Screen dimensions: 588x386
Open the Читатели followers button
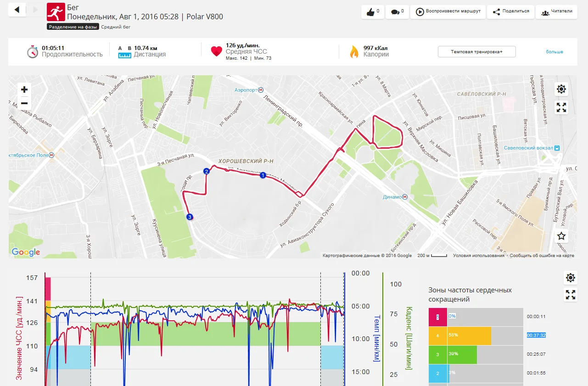pos(556,12)
